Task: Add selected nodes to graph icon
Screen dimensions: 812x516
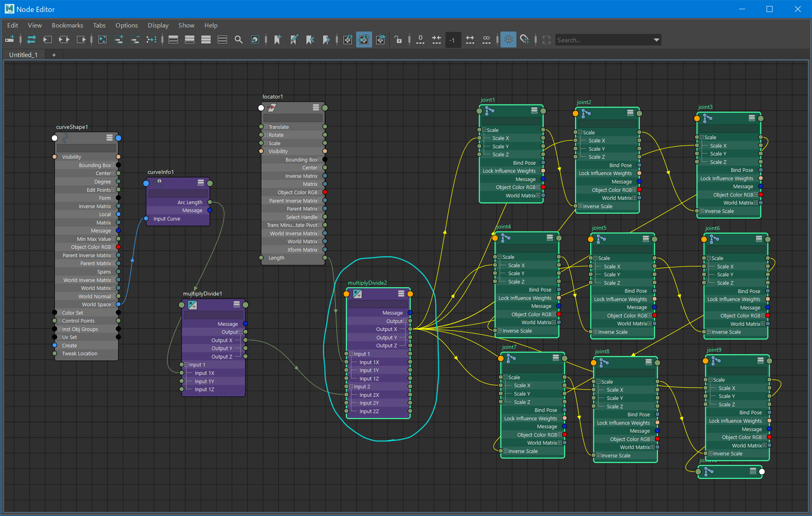Action: pyautogui.click(x=119, y=39)
